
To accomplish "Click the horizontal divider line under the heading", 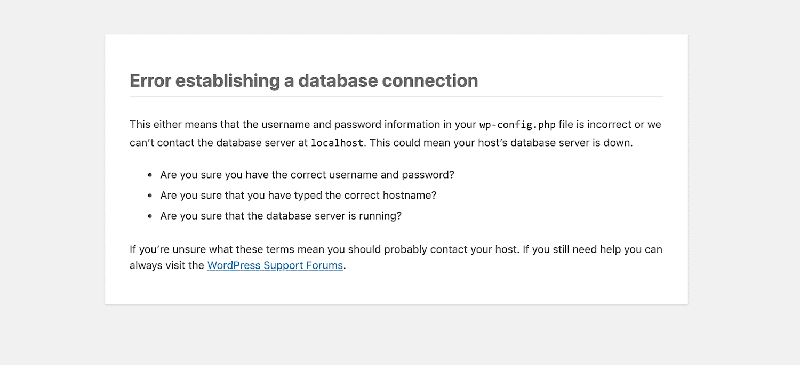I will [396, 96].
